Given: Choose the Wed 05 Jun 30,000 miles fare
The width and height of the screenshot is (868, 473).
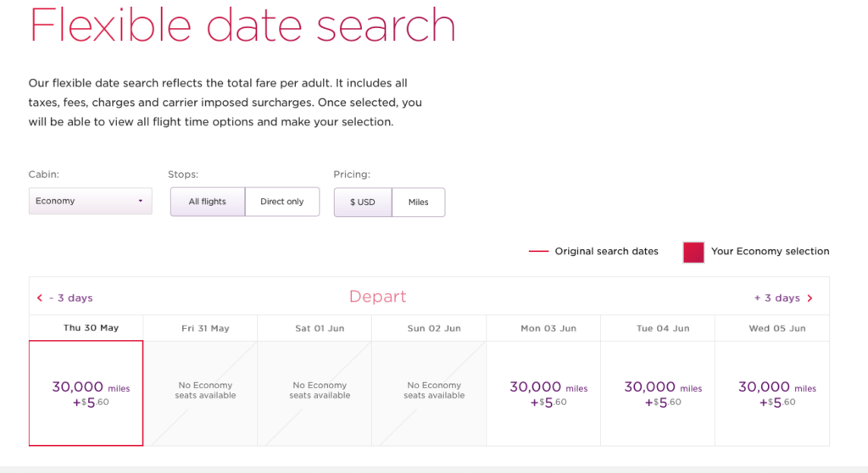Looking at the screenshot, I should [772, 393].
